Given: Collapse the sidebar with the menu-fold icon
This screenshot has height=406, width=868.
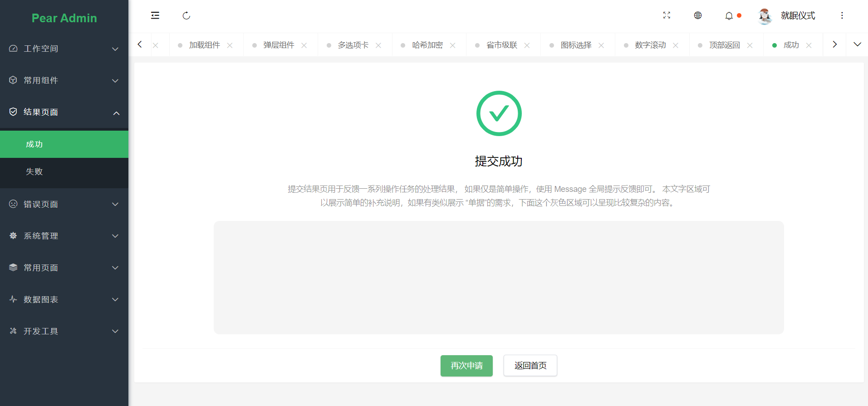Looking at the screenshot, I should click(x=155, y=15).
